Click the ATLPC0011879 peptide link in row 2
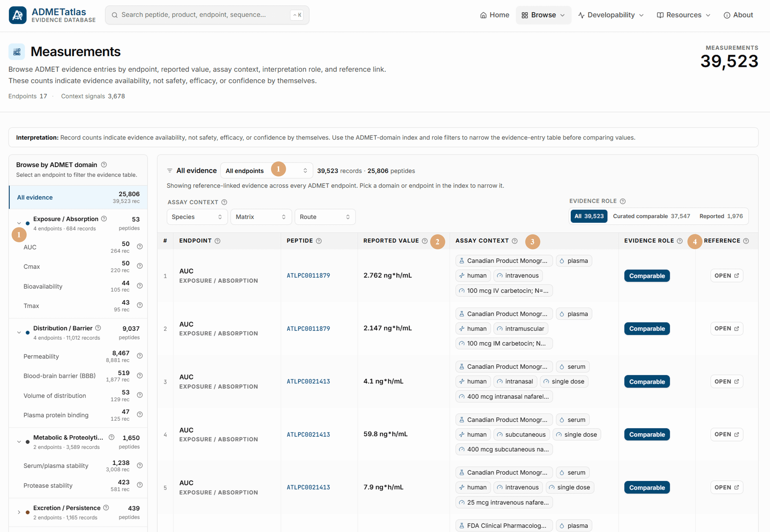This screenshot has width=770, height=532. [x=308, y=329]
